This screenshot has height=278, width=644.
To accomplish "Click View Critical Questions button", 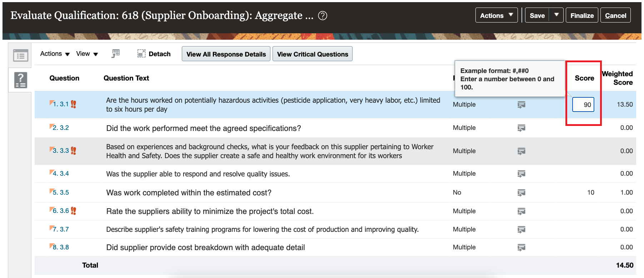I will 313,54.
